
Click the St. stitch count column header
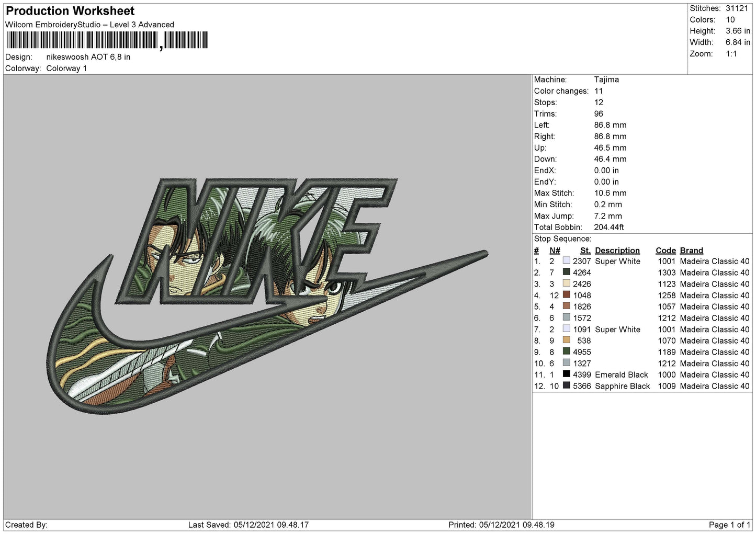click(585, 251)
